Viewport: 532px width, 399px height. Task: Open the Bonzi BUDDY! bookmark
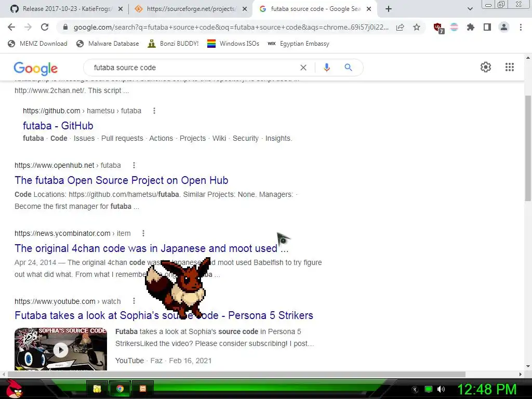(x=173, y=44)
